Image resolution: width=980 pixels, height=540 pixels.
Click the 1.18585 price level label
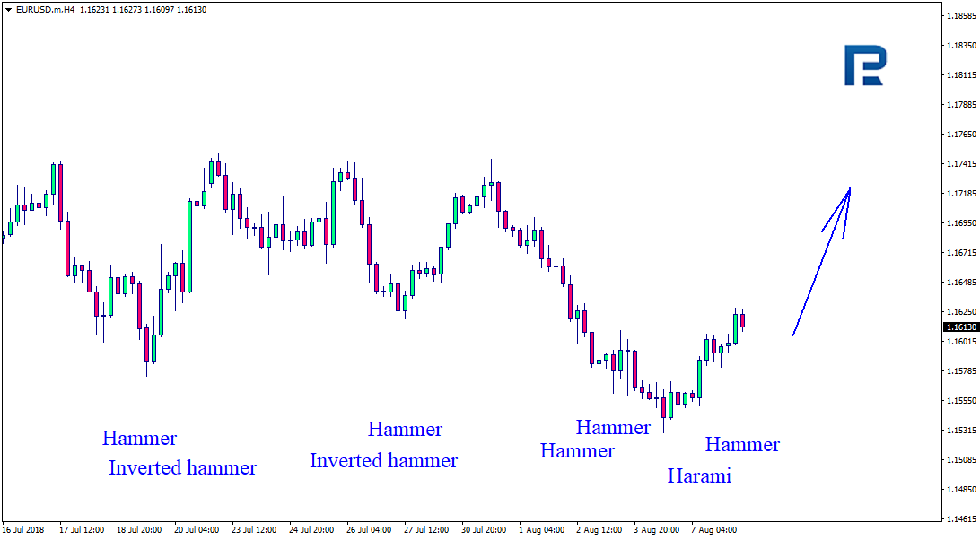pos(959,16)
